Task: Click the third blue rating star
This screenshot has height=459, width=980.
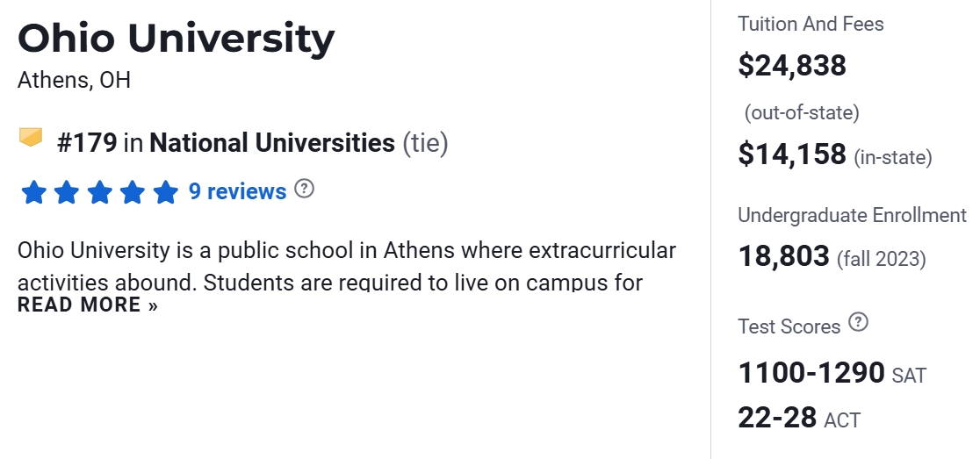Action: tap(99, 192)
